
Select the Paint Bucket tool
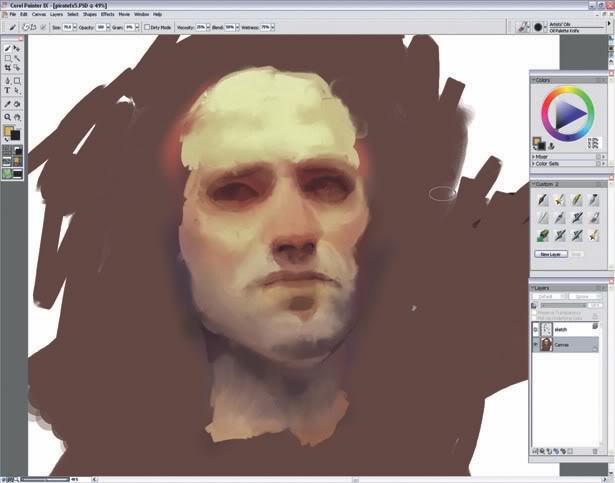[x=17, y=104]
